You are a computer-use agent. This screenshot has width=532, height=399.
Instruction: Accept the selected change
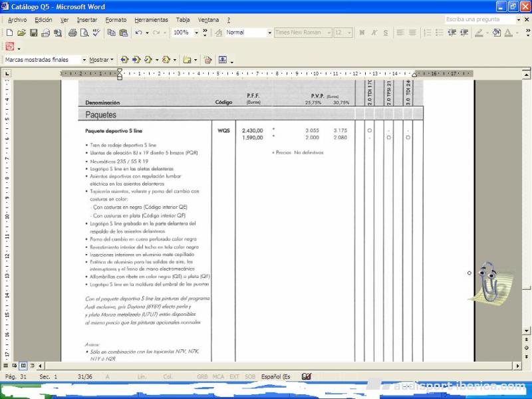(148, 60)
